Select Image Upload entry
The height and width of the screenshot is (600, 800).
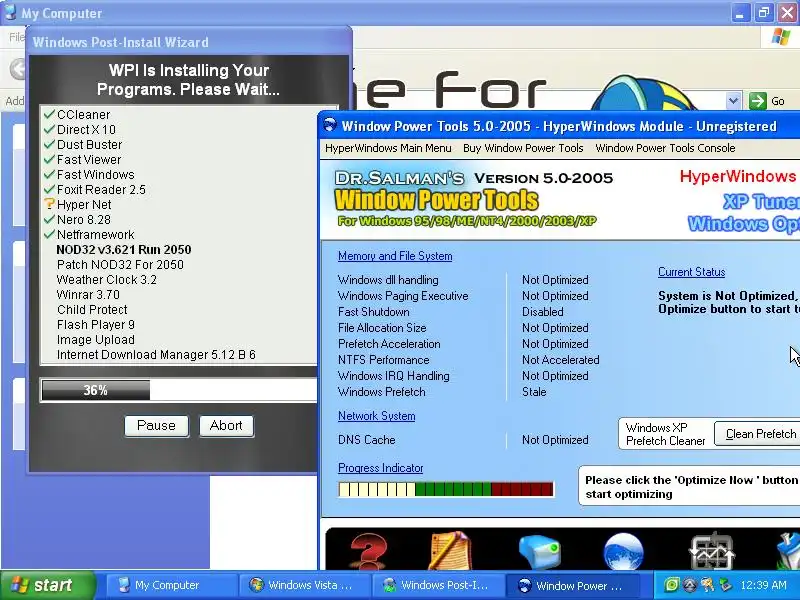(95, 340)
